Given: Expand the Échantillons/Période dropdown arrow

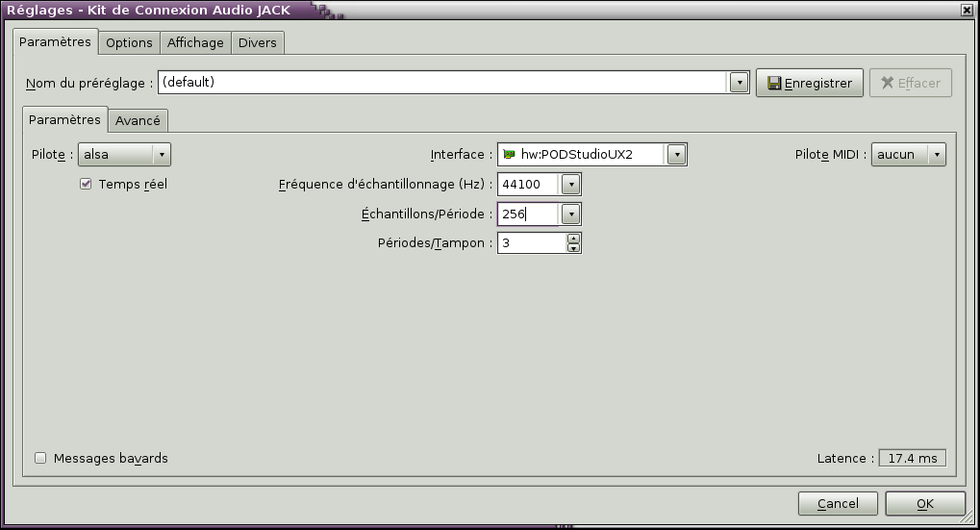Looking at the screenshot, I should [x=571, y=215].
